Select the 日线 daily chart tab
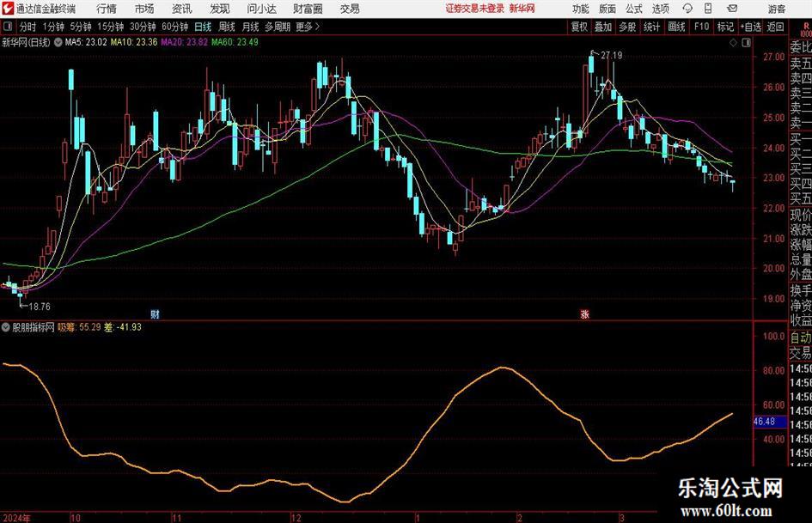812x523 pixels. pos(203,27)
